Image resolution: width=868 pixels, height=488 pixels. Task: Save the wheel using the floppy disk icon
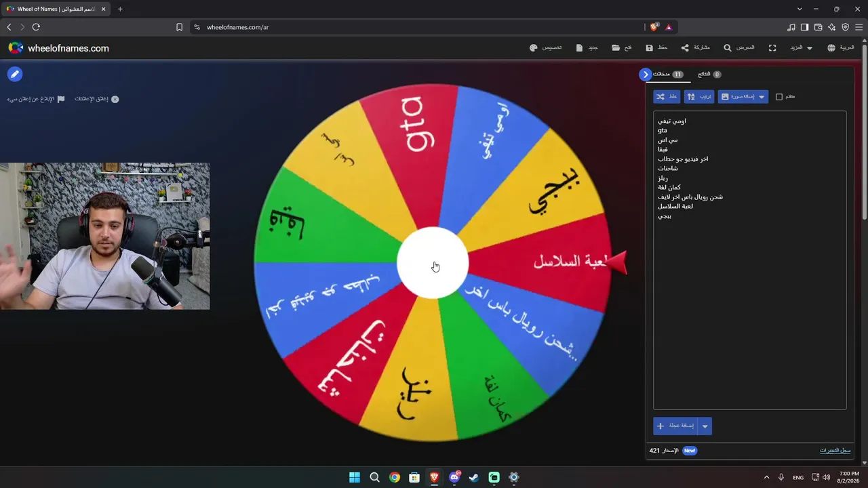tap(656, 48)
